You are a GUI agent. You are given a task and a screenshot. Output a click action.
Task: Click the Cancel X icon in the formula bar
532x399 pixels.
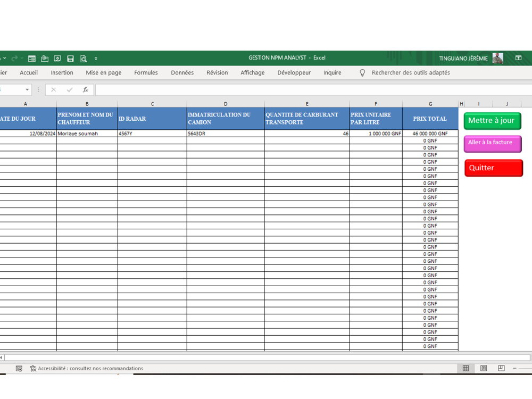pyautogui.click(x=53, y=89)
